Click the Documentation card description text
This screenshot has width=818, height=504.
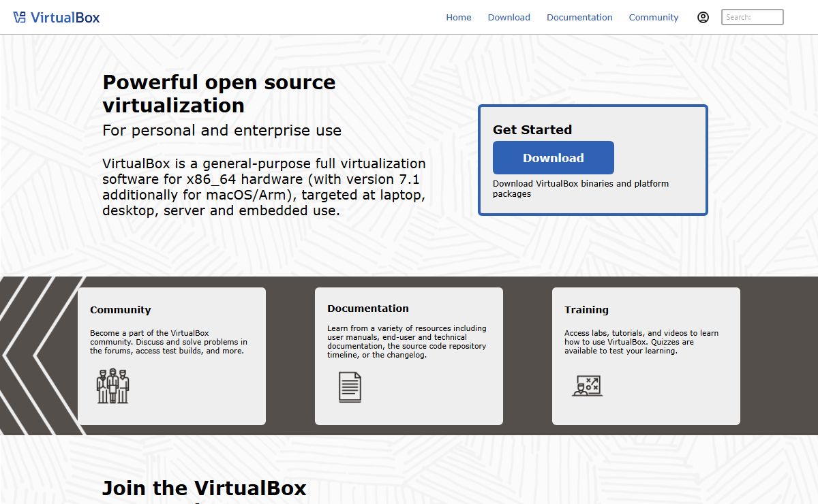[407, 341]
